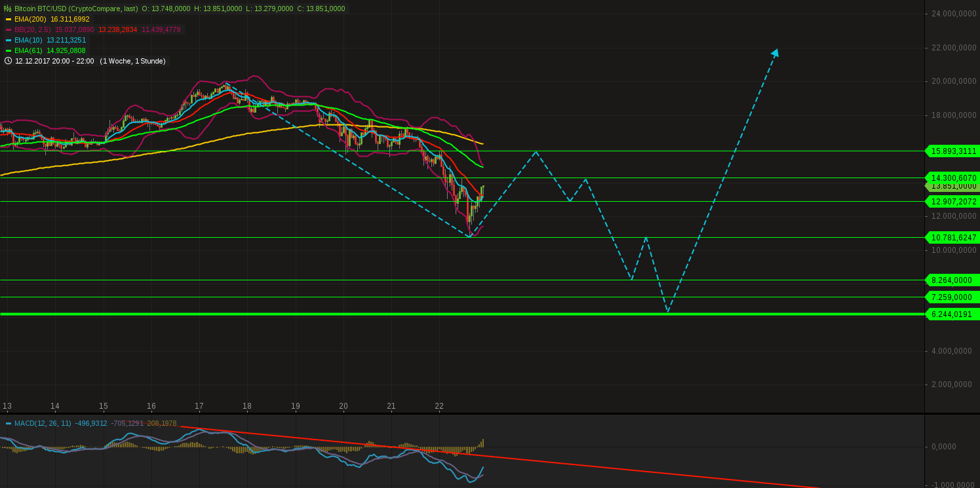
Task: Select the blue MACD legend swatch
Action: 9,424
